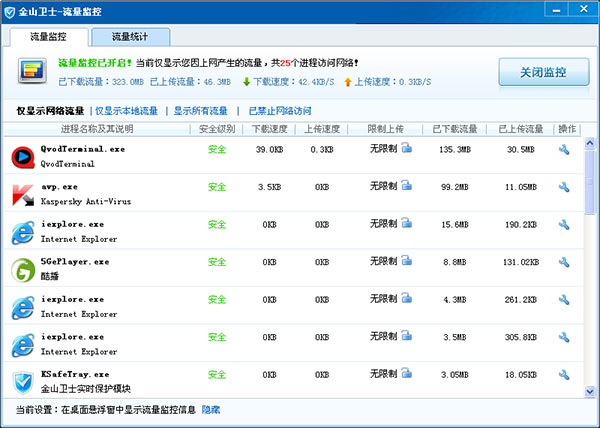This screenshot has width=600, height=428.
Task: Click the 5GePlayer.exe green icon
Action: click(23, 270)
